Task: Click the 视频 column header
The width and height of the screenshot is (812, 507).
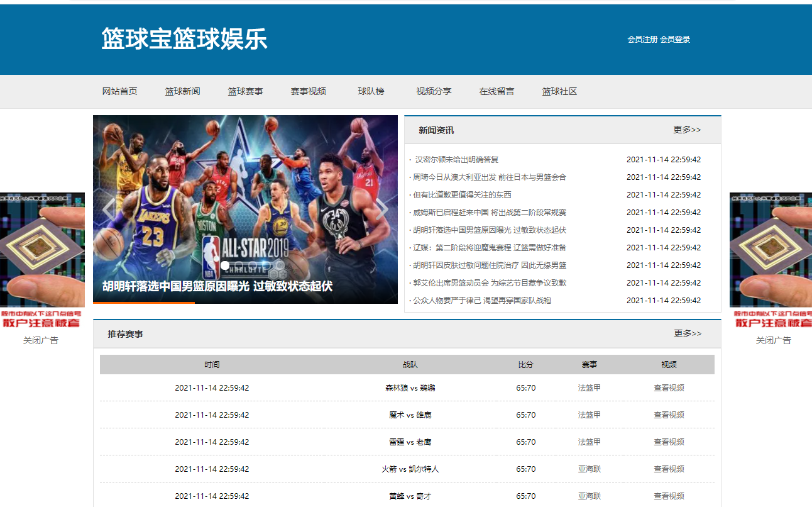Action: click(669, 365)
